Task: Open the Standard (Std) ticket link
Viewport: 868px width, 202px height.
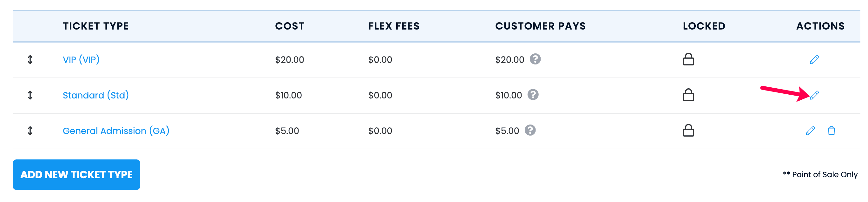Action: tap(96, 95)
